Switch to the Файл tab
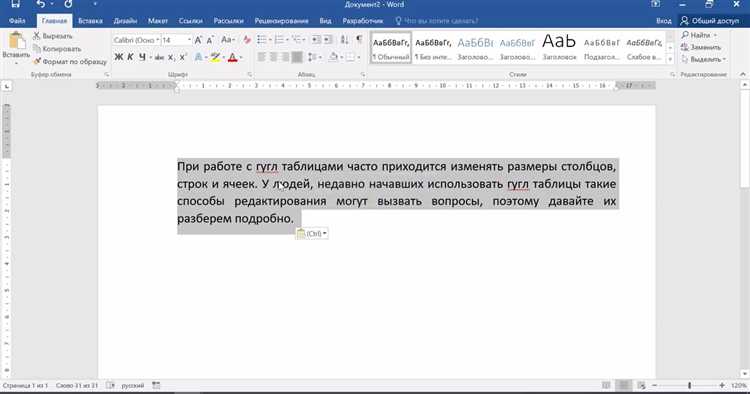Image resolution: width=750 pixels, height=394 pixels. point(17,21)
